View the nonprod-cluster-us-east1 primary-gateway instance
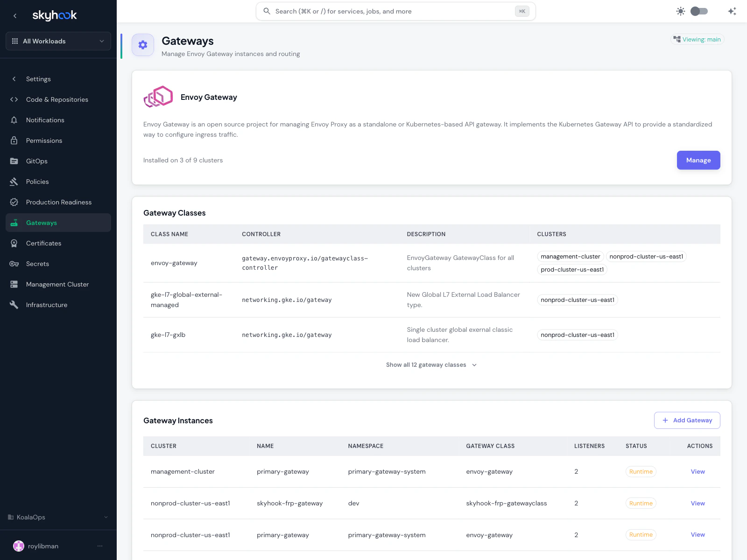 [698, 535]
